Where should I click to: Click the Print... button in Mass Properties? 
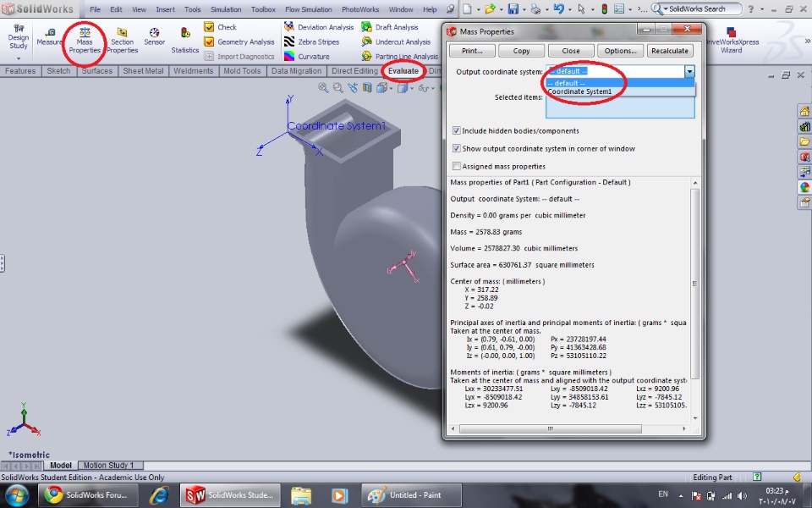pyautogui.click(x=472, y=51)
